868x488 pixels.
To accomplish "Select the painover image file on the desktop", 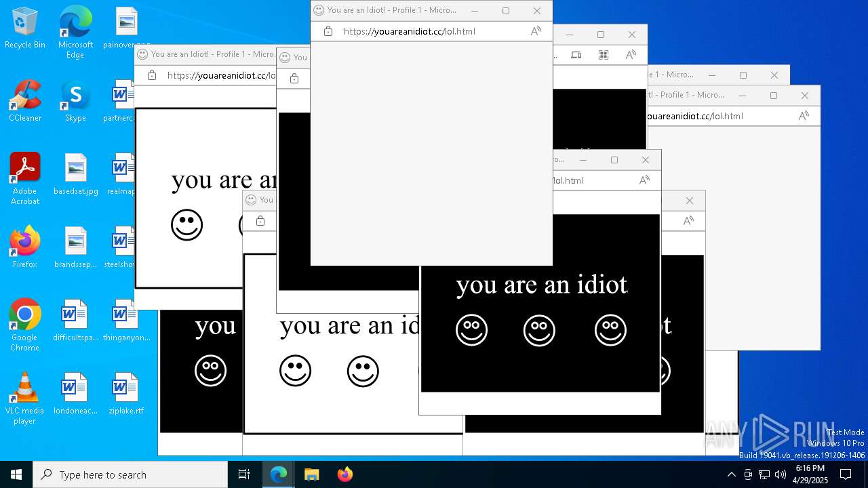I will pyautogui.click(x=126, y=28).
